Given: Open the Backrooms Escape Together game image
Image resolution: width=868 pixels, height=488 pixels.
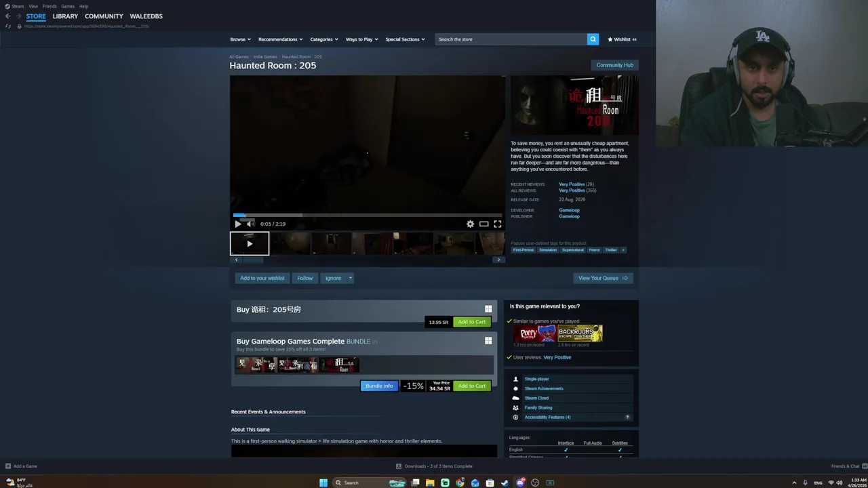Looking at the screenshot, I should (580, 333).
